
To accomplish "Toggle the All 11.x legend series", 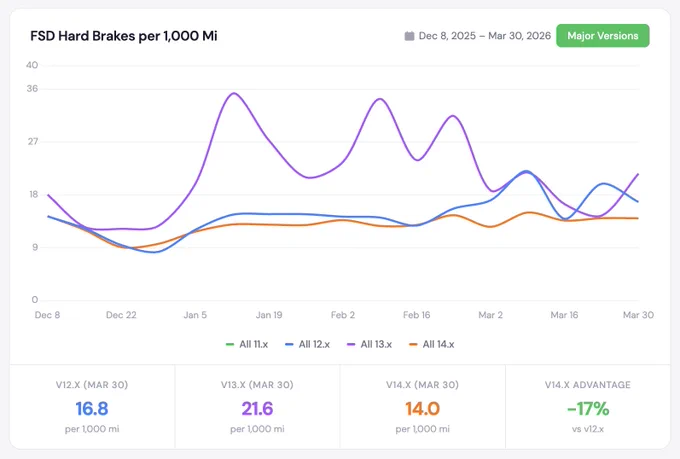I will (247, 344).
